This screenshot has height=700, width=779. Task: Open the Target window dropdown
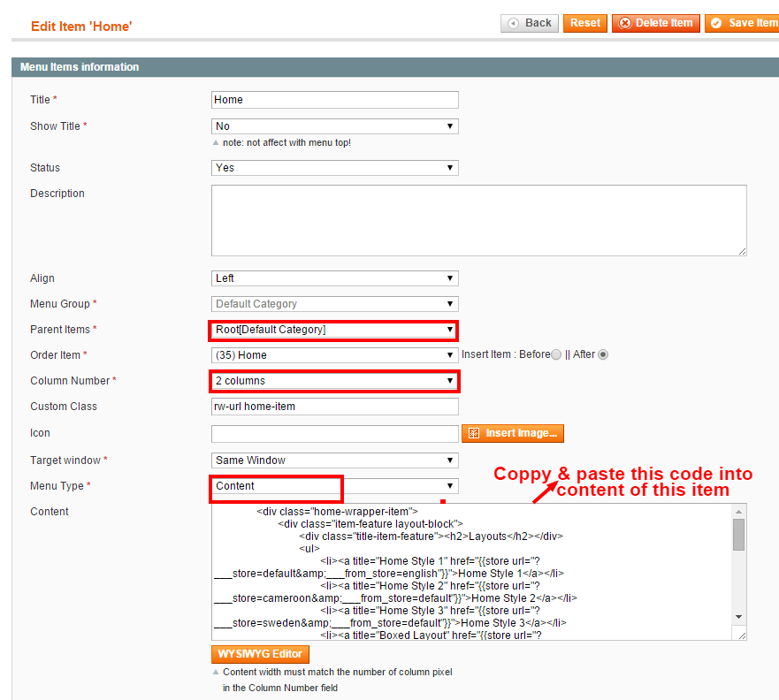(334, 460)
